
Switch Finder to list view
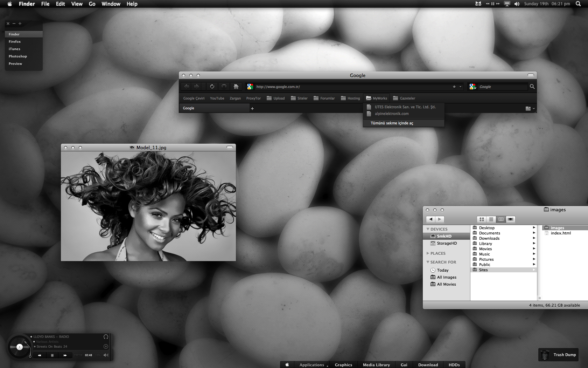pos(491,219)
